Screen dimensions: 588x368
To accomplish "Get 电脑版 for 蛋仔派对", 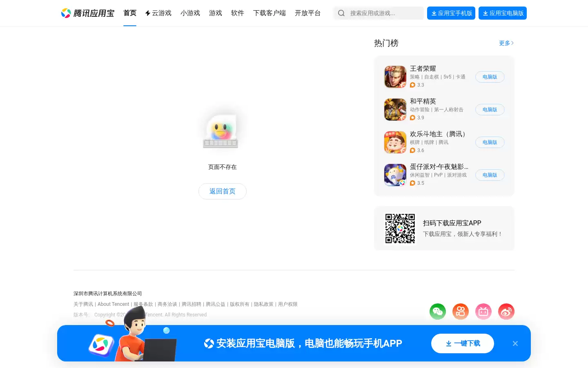I will point(490,175).
